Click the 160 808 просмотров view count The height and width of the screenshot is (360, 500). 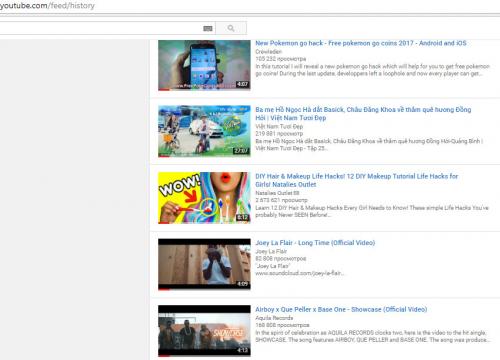[282, 325]
